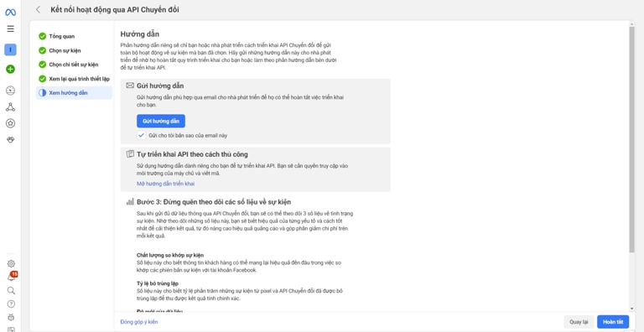
Task: Go back using the header arrow
Action: [39, 9]
